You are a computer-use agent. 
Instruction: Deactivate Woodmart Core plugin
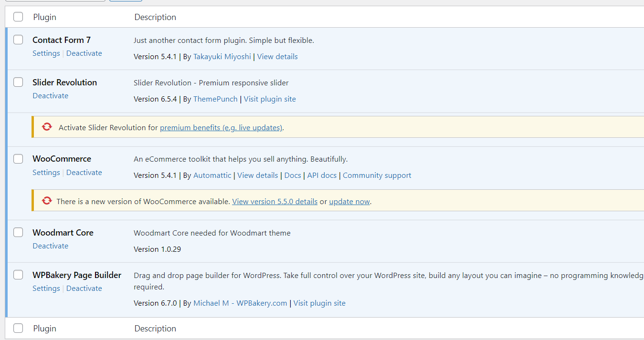[51, 246]
